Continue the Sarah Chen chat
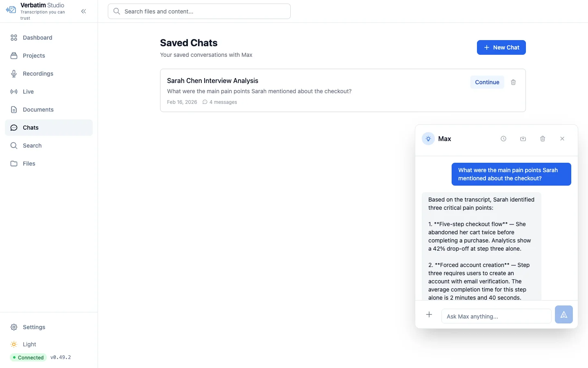Image resolution: width=588 pixels, height=368 pixels. [x=487, y=82]
